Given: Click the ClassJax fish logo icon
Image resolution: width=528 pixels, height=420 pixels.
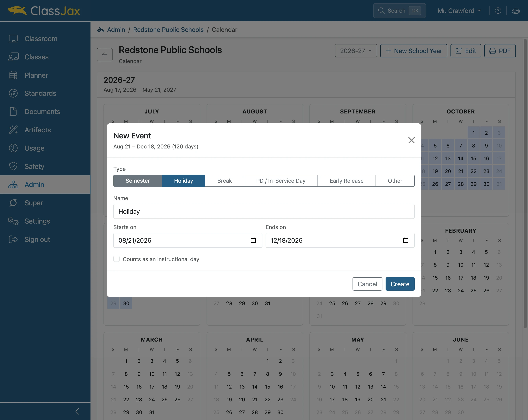Looking at the screenshot, I should pos(17,11).
